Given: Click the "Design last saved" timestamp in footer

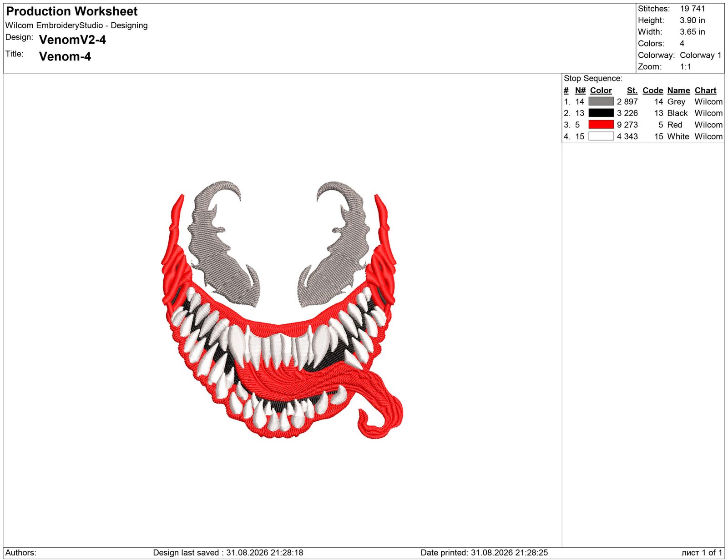Looking at the screenshot, I should [228, 553].
